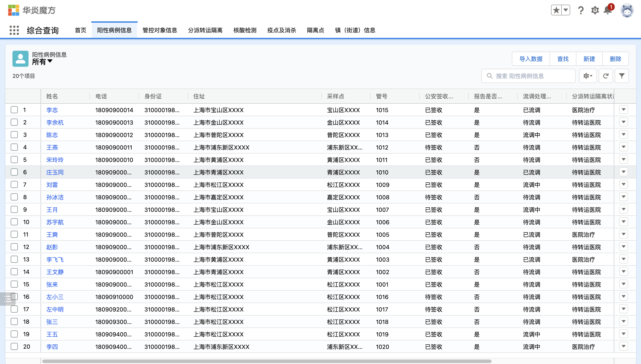
Task: Open row actions dropdown for 李志
Action: (x=623, y=110)
